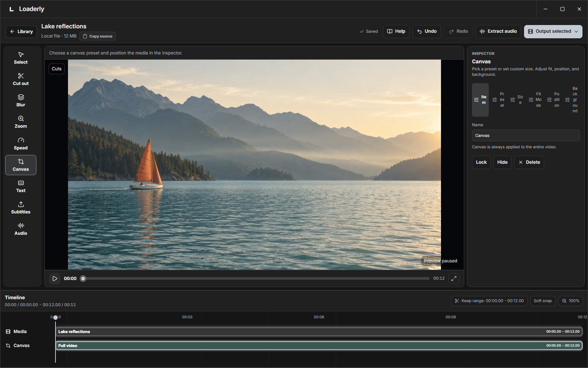Open the Fit Mode inspector tab

point(535,100)
